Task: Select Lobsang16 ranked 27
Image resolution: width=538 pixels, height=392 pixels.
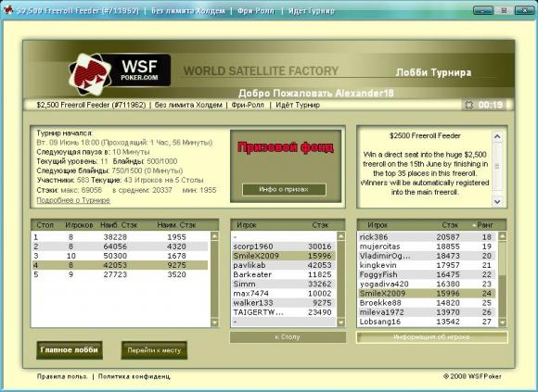Action: pyautogui.click(x=428, y=322)
